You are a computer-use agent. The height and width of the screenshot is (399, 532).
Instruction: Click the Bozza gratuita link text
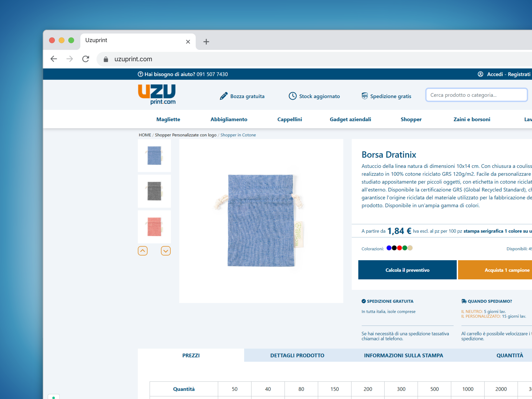point(247,96)
